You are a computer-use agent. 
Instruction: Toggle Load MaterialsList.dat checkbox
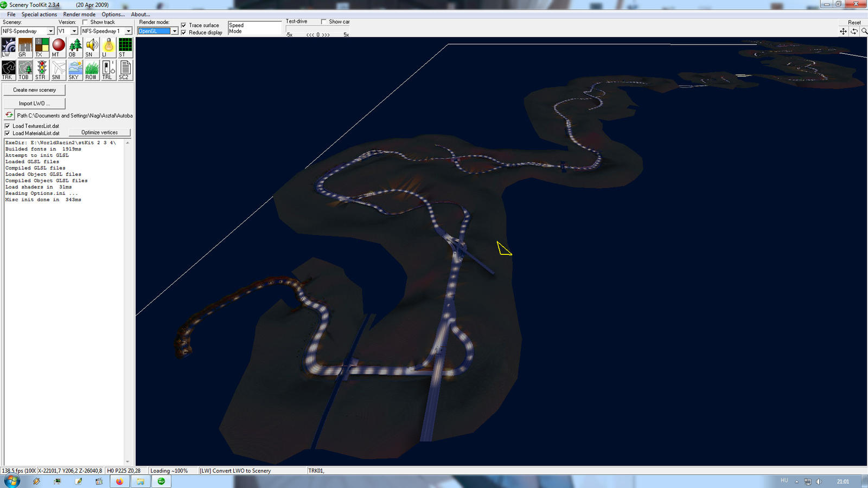pyautogui.click(x=8, y=133)
